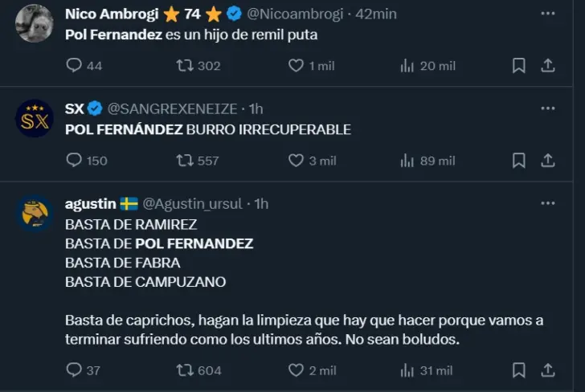Retweet the SX post
Image resolution: width=585 pixels, height=392 pixels.
pyautogui.click(x=185, y=161)
